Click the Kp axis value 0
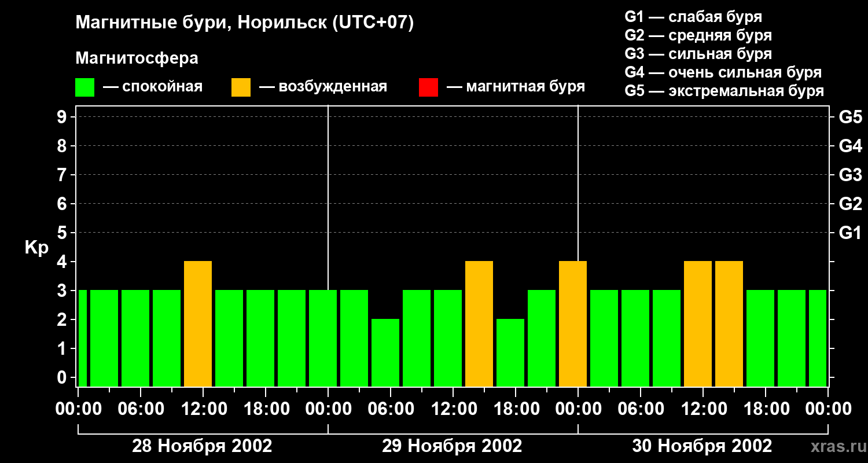 [63, 378]
